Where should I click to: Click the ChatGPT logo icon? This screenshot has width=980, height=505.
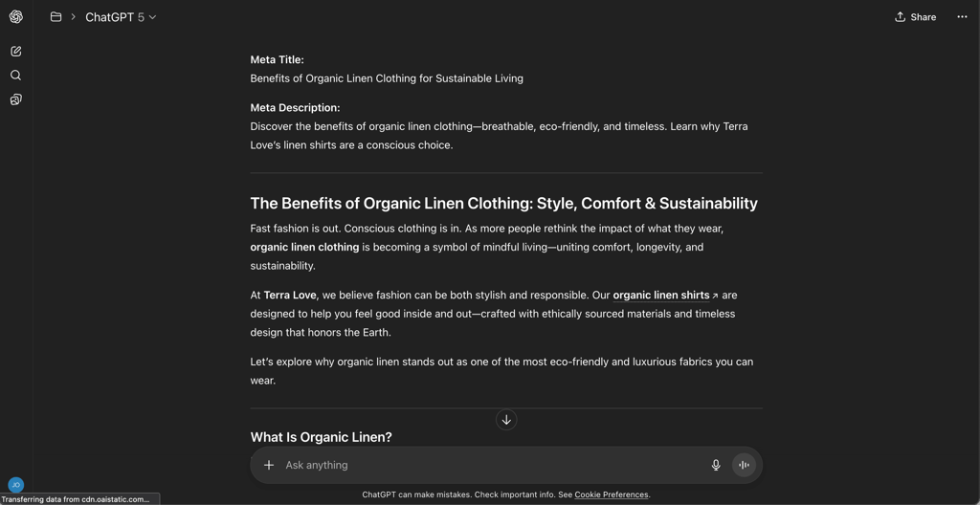(16, 17)
